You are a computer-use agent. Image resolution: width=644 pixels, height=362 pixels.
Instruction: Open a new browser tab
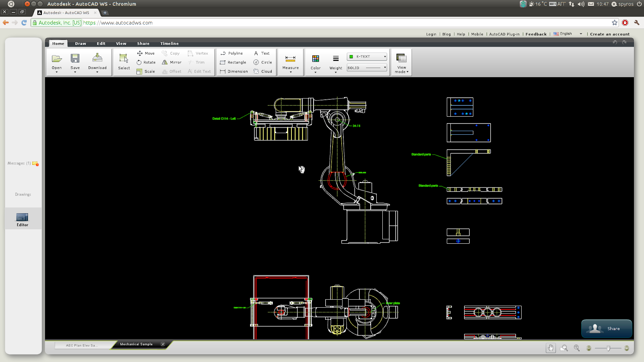105,12
